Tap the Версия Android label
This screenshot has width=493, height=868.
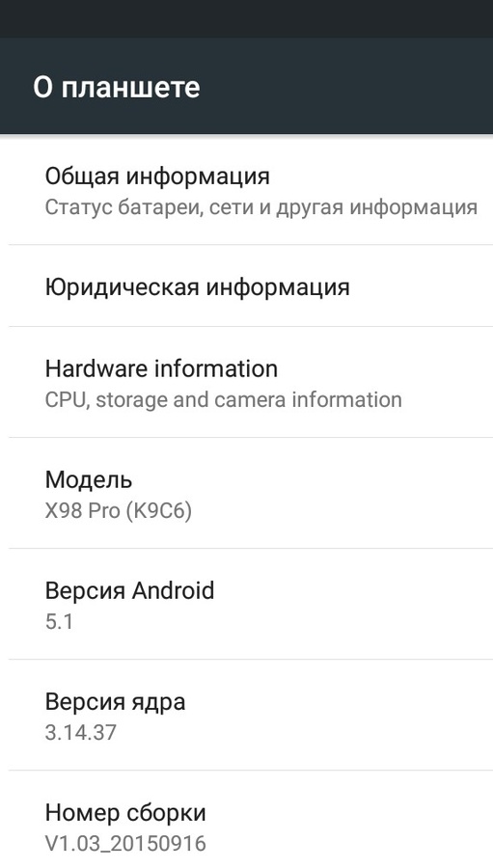pyautogui.click(x=129, y=590)
